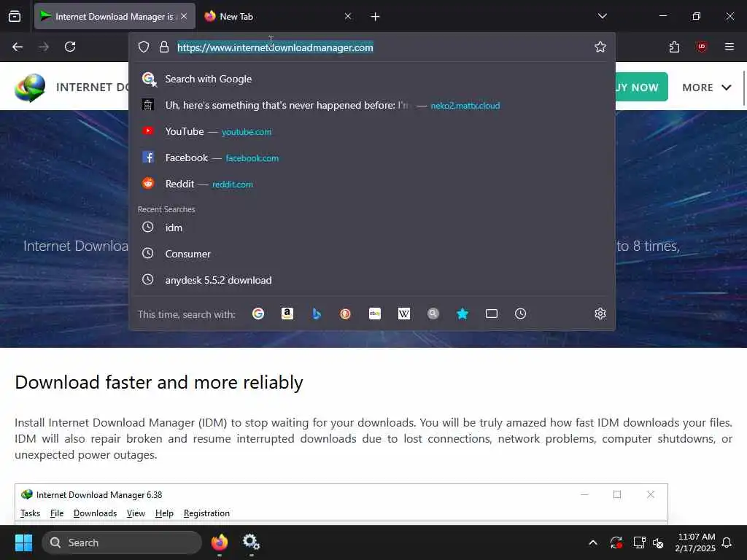This screenshot has width=747, height=560.
Task: Open Help menu in IDM screenshot
Action: (x=164, y=513)
